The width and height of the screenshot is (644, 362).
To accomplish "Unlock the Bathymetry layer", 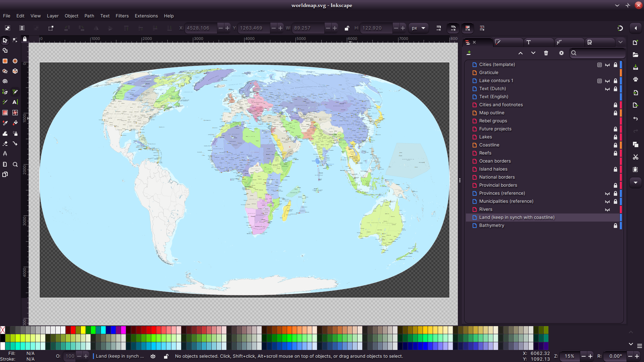I will 615,226.
